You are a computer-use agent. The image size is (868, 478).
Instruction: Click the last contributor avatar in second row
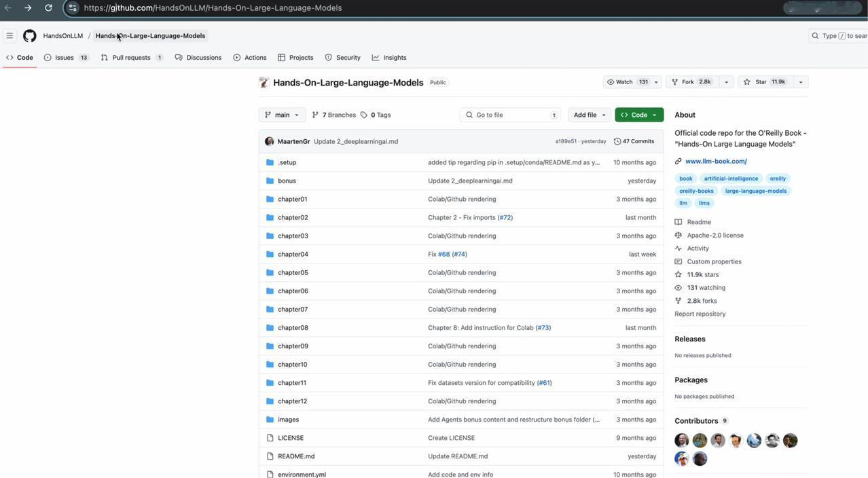point(700,458)
